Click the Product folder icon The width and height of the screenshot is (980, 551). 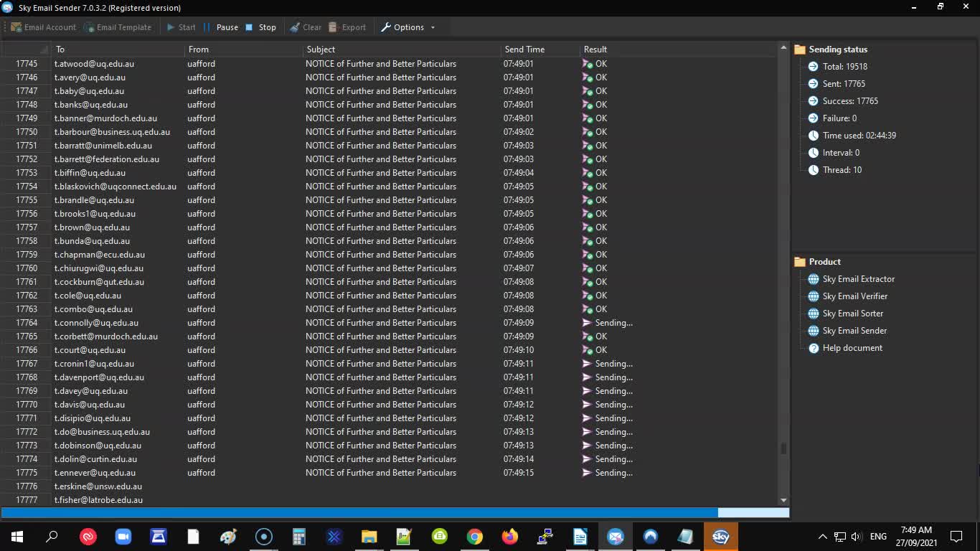[x=800, y=262]
